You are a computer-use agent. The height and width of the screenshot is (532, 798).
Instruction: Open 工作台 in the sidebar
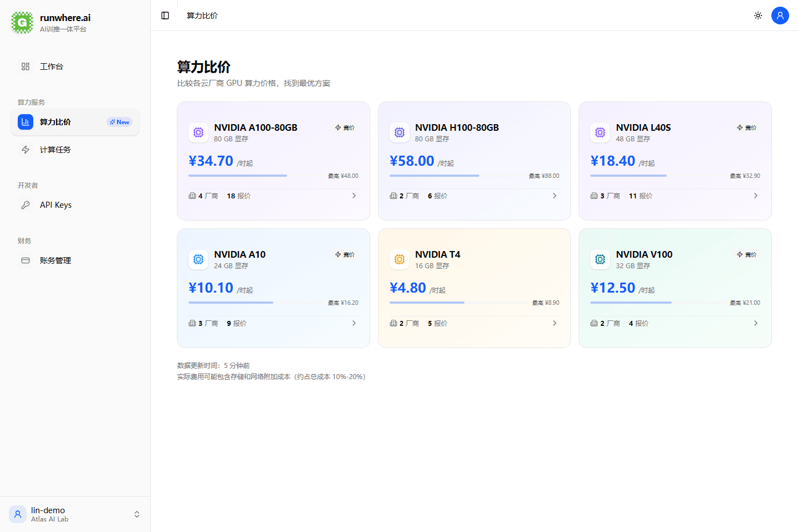pos(75,66)
